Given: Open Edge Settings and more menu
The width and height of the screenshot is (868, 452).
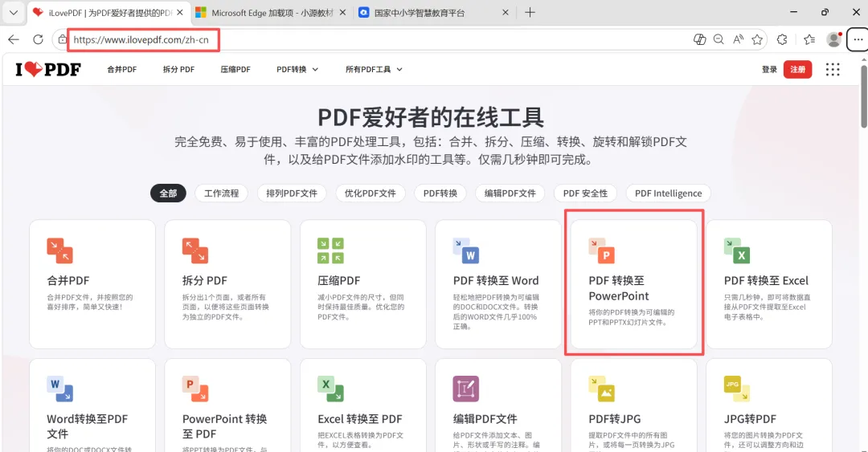Looking at the screenshot, I should click(x=858, y=39).
